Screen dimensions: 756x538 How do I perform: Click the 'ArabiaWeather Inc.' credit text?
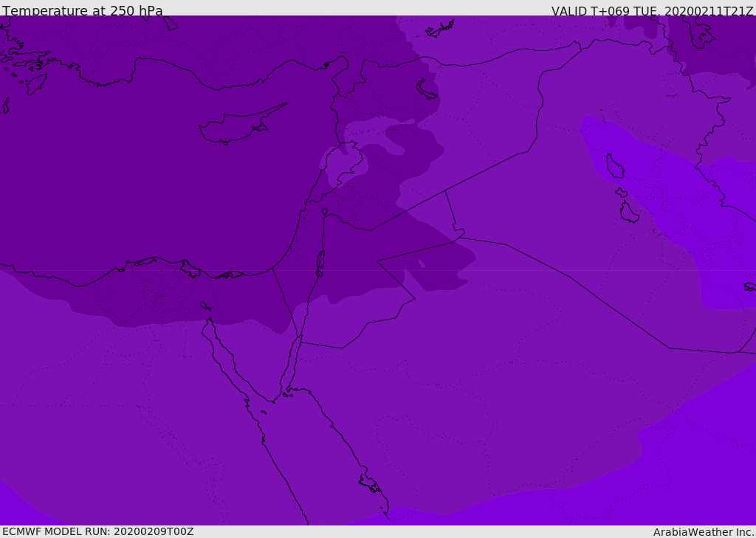(704, 532)
